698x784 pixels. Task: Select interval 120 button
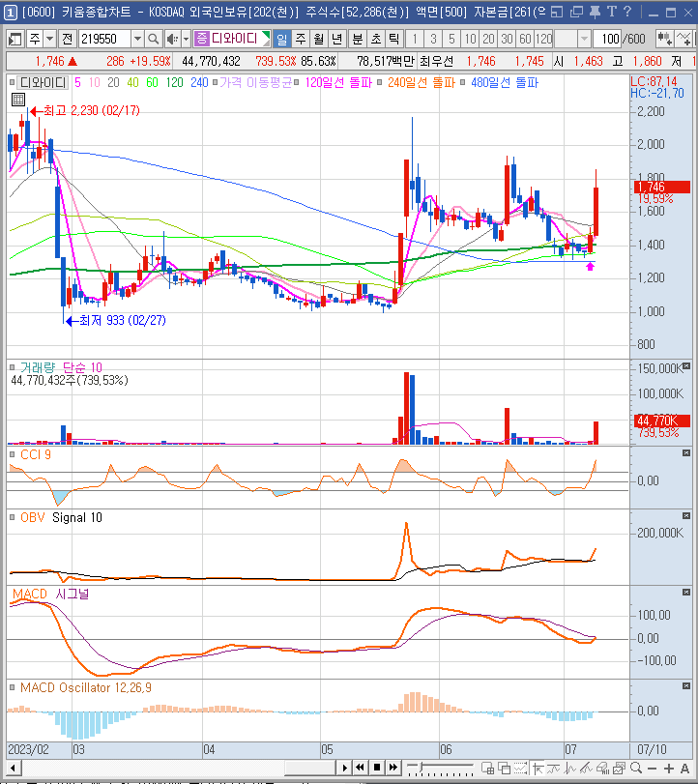click(543, 39)
